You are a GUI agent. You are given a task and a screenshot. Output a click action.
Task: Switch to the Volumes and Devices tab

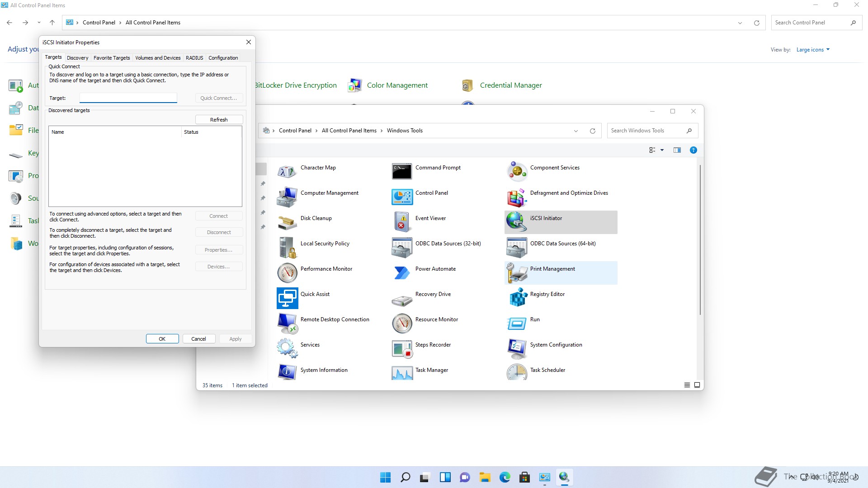158,58
